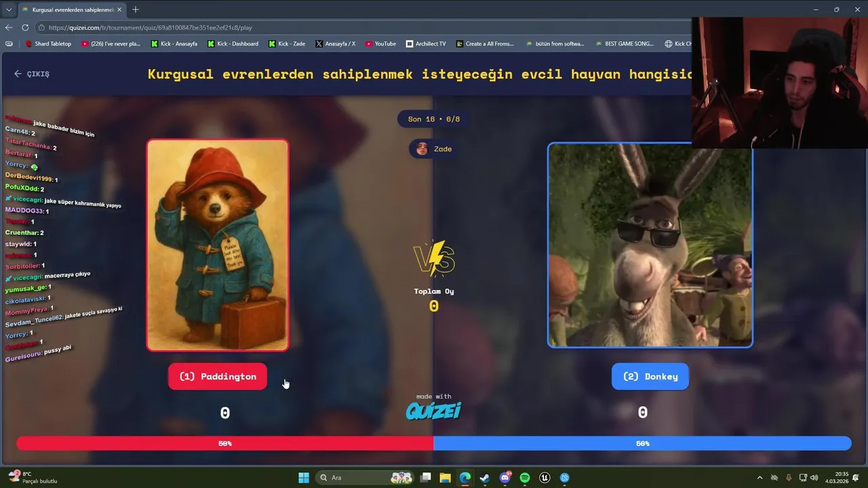Click chat username DerBedevi1999
868x488 pixels.
29,176
